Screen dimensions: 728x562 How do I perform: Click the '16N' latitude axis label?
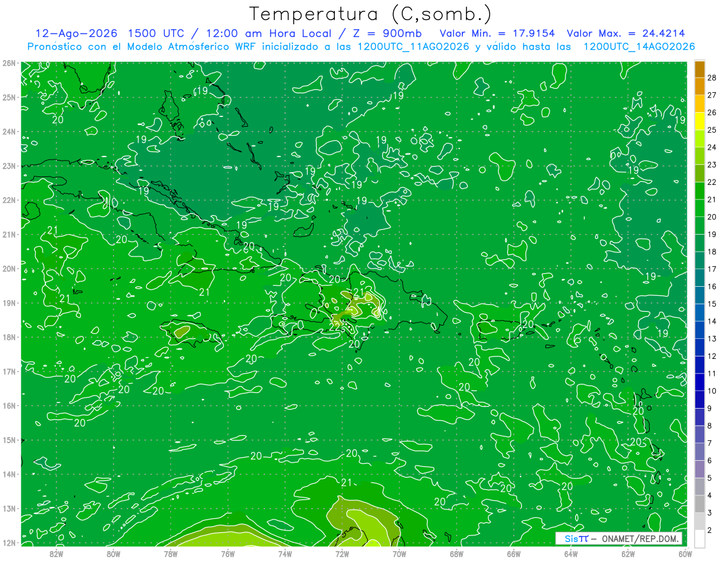click(8, 406)
